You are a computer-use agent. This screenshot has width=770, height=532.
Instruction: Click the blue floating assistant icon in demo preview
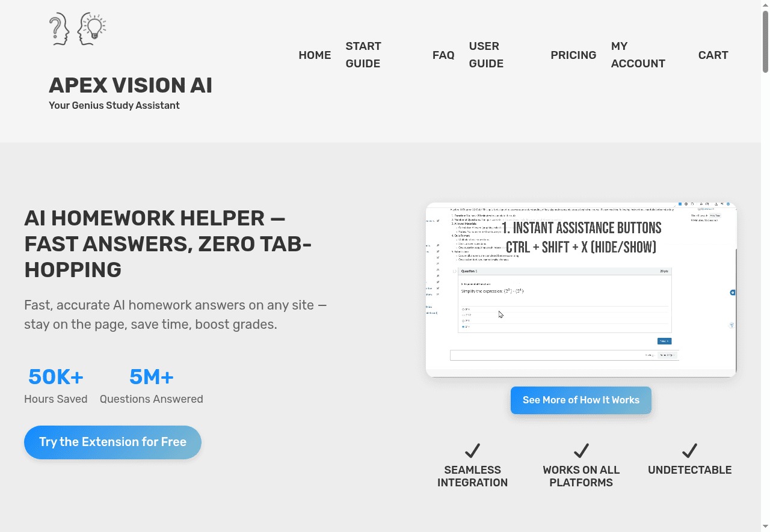click(x=733, y=293)
